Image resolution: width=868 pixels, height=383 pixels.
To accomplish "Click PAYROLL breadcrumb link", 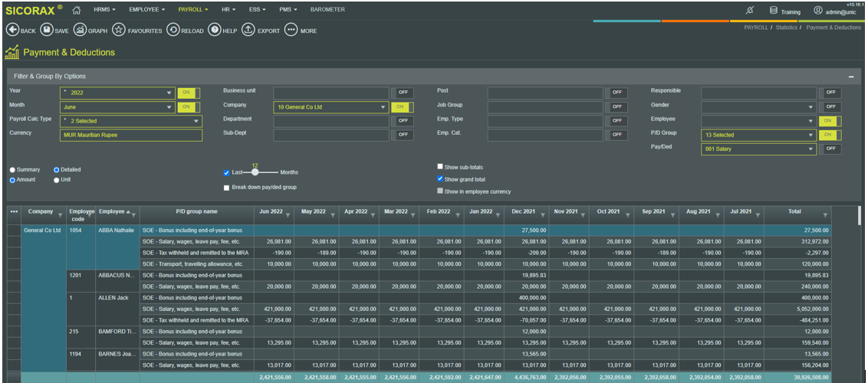I will (755, 27).
